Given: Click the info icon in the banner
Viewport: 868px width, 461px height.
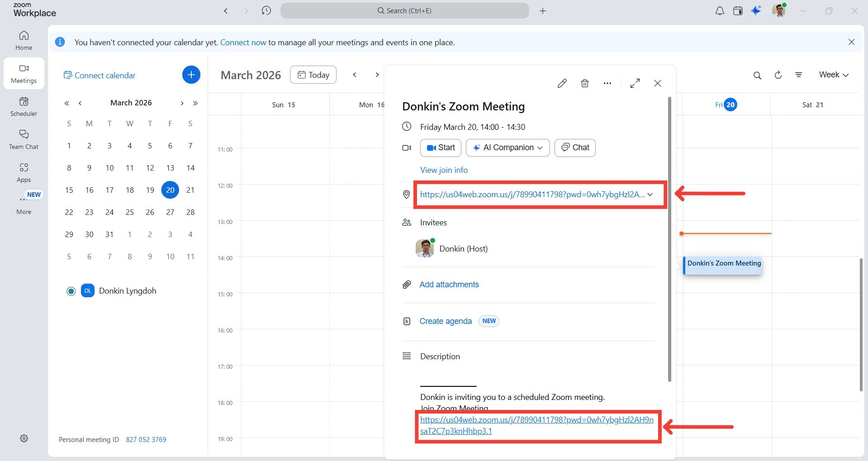Looking at the screenshot, I should pyautogui.click(x=60, y=42).
